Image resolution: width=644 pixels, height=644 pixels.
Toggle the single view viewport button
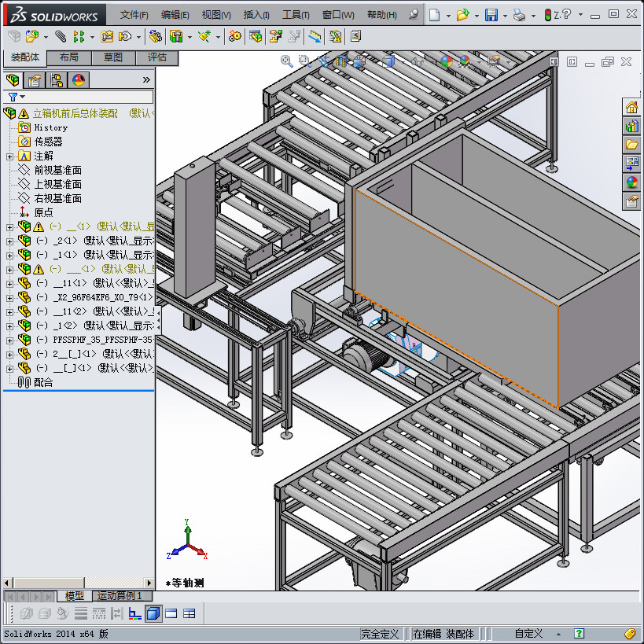click(171, 613)
